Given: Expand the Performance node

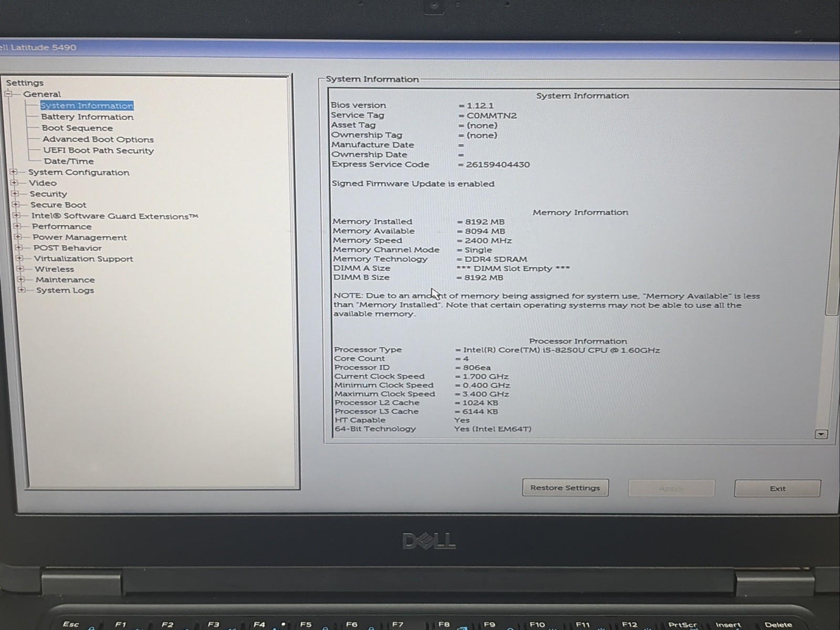Looking at the screenshot, I should click(x=17, y=226).
